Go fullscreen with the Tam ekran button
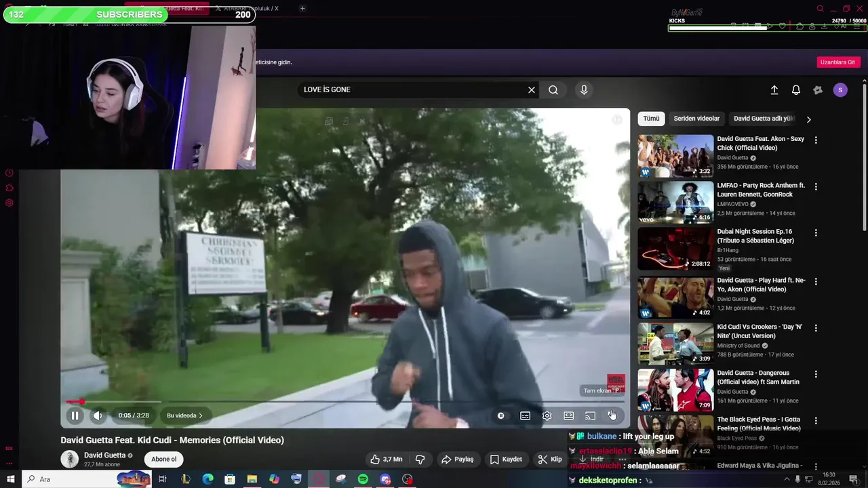Screen dimensions: 868x488 [611, 415]
